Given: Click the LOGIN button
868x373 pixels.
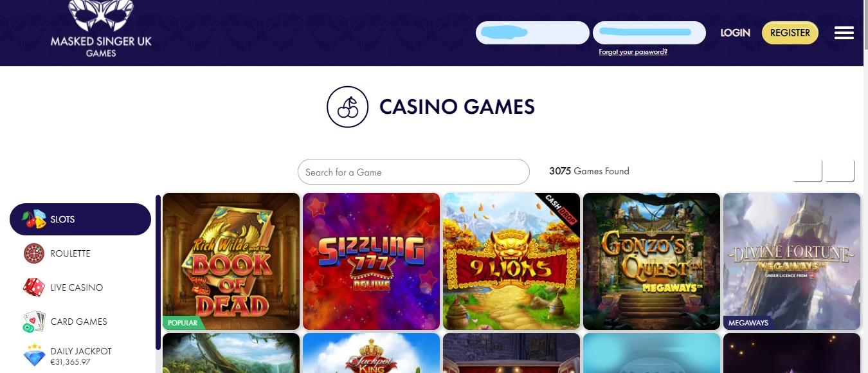Looking at the screenshot, I should coord(735,33).
